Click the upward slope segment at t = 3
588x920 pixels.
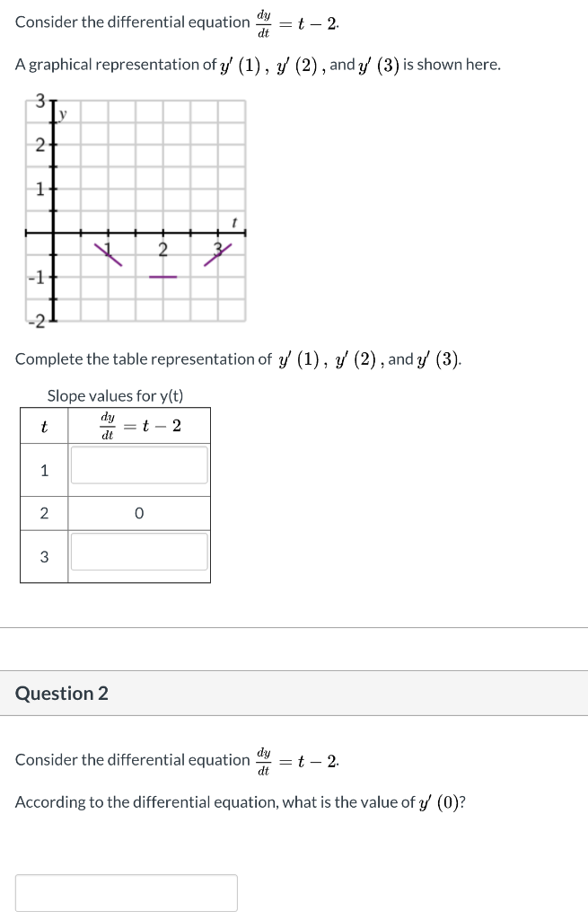click(x=218, y=254)
